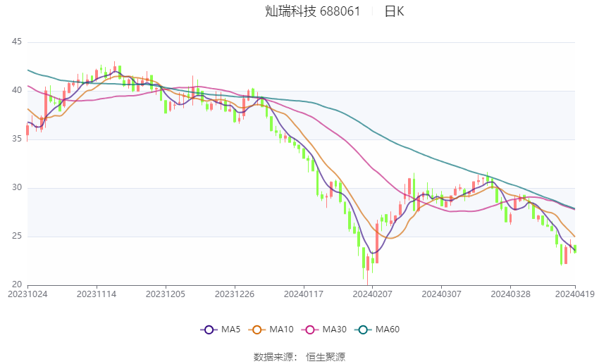Toggle the MA30 legend series
599x364 pixels.
click(x=324, y=330)
